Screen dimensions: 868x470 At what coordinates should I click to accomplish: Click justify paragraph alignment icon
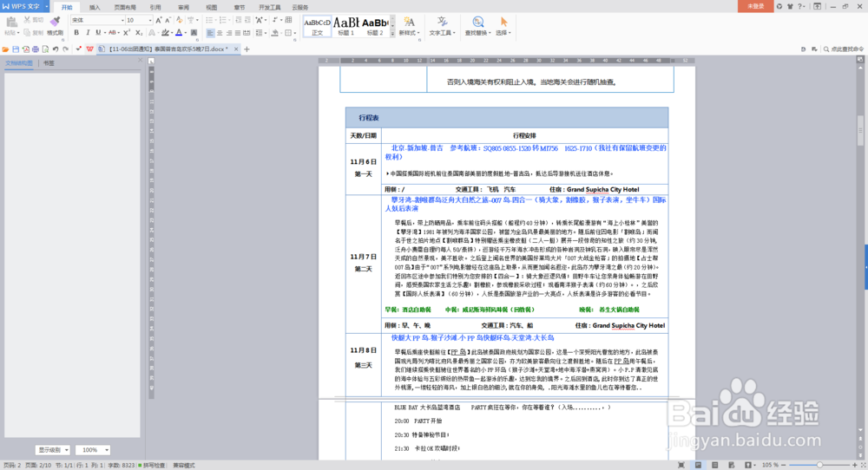[x=238, y=33]
